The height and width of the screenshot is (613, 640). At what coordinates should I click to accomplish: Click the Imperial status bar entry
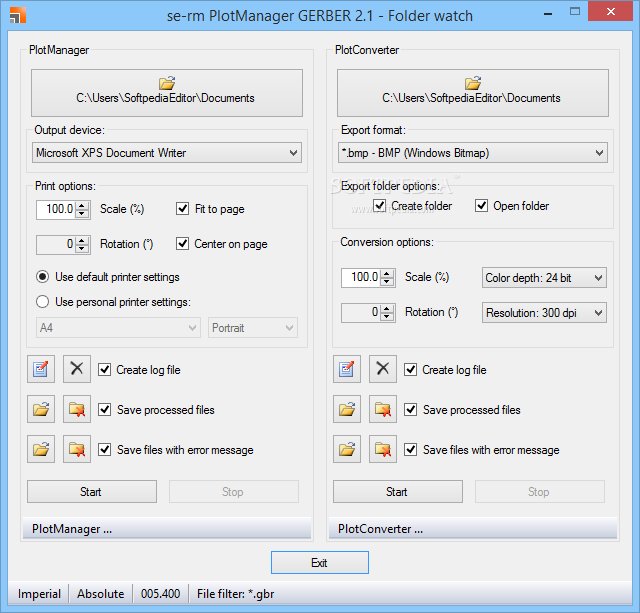tap(39, 593)
